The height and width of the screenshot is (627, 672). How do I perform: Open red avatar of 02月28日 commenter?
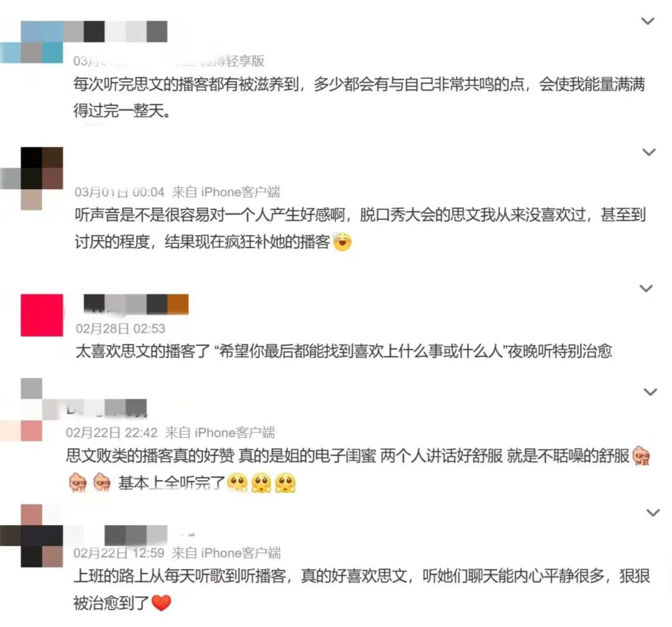click(x=42, y=315)
